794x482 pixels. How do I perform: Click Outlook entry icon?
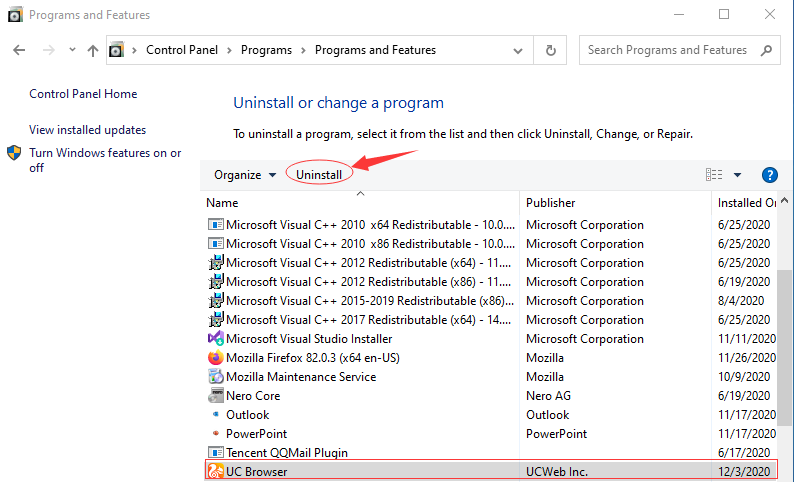click(216, 414)
